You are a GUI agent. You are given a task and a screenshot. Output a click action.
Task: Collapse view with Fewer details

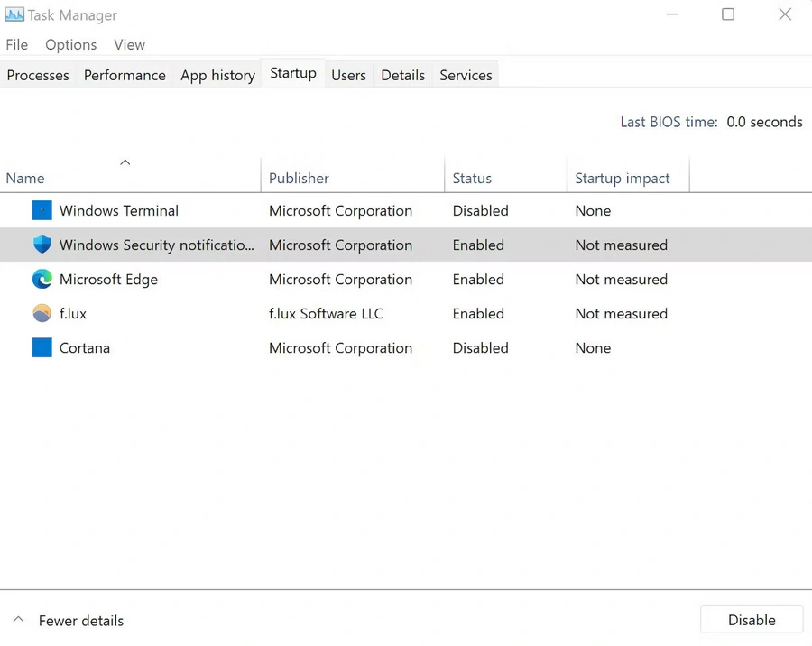click(x=68, y=620)
